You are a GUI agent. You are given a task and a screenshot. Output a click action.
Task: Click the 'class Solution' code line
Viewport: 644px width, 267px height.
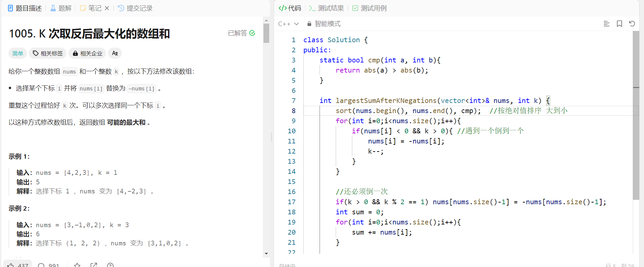335,40
